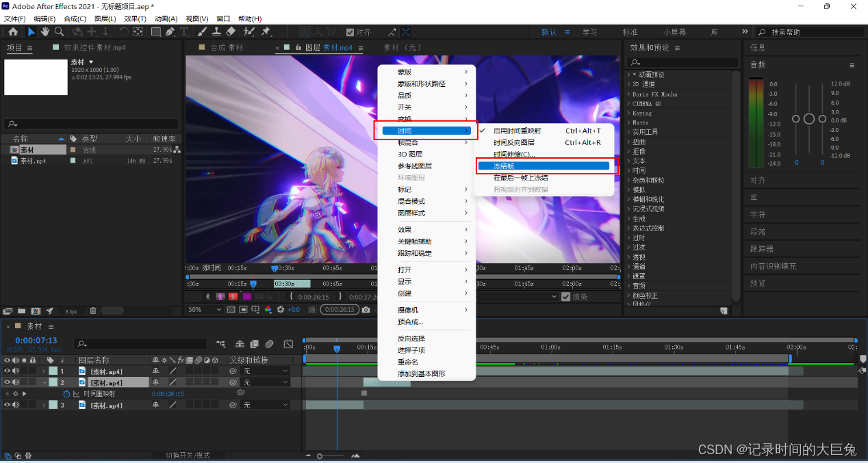Toggle 时间重映射 stopwatch
The width and height of the screenshot is (868, 463).
click(x=67, y=394)
